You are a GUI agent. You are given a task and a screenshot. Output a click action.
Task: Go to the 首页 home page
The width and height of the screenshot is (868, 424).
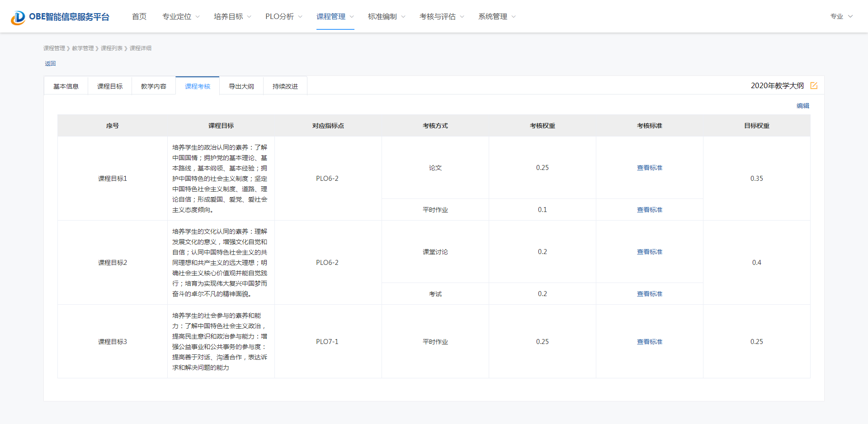(139, 17)
